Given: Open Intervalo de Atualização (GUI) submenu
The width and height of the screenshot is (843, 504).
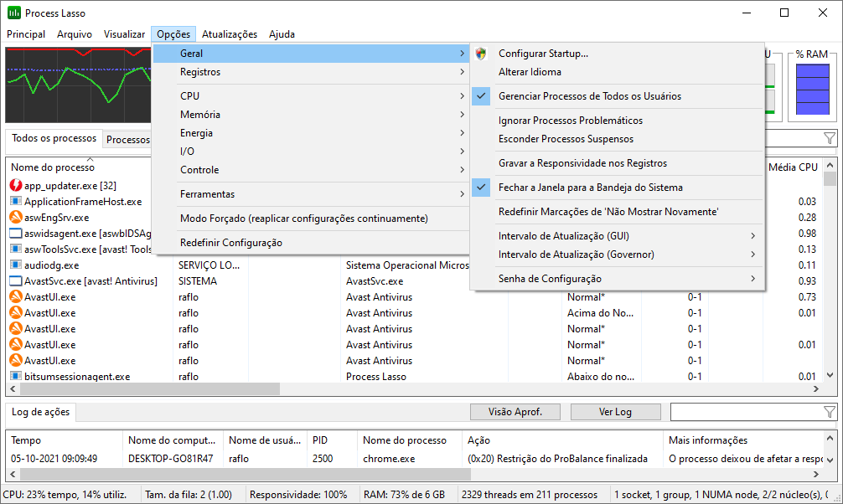Looking at the screenshot, I should click(618, 236).
